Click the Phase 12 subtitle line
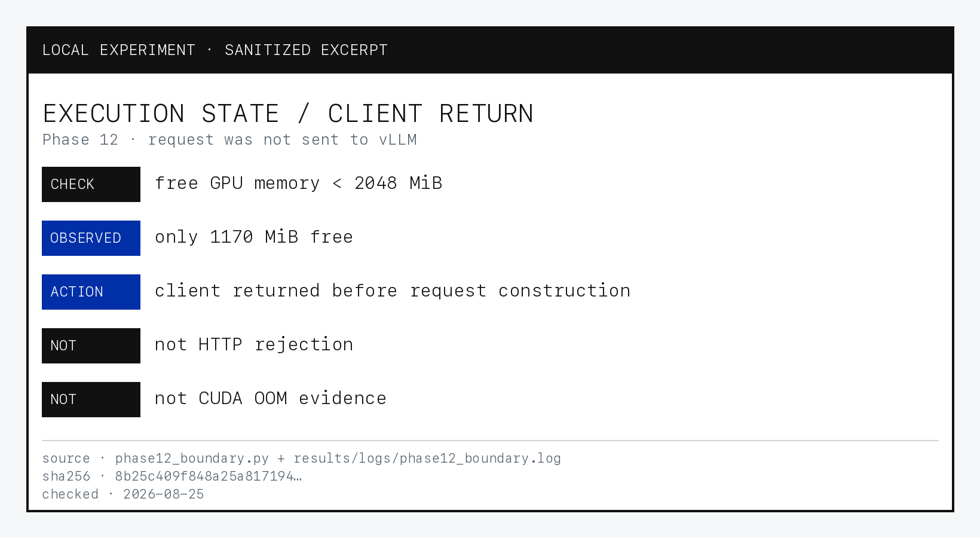Image resolution: width=980 pixels, height=538 pixels. click(229, 140)
